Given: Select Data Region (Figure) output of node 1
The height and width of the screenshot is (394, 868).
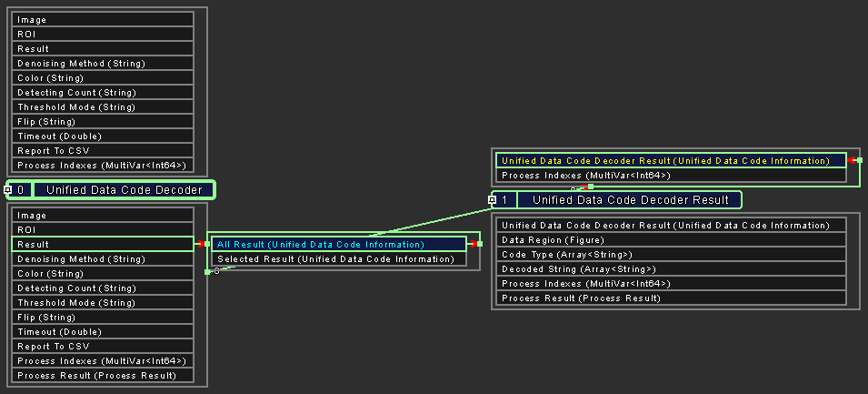Looking at the screenshot, I should pos(671,240).
